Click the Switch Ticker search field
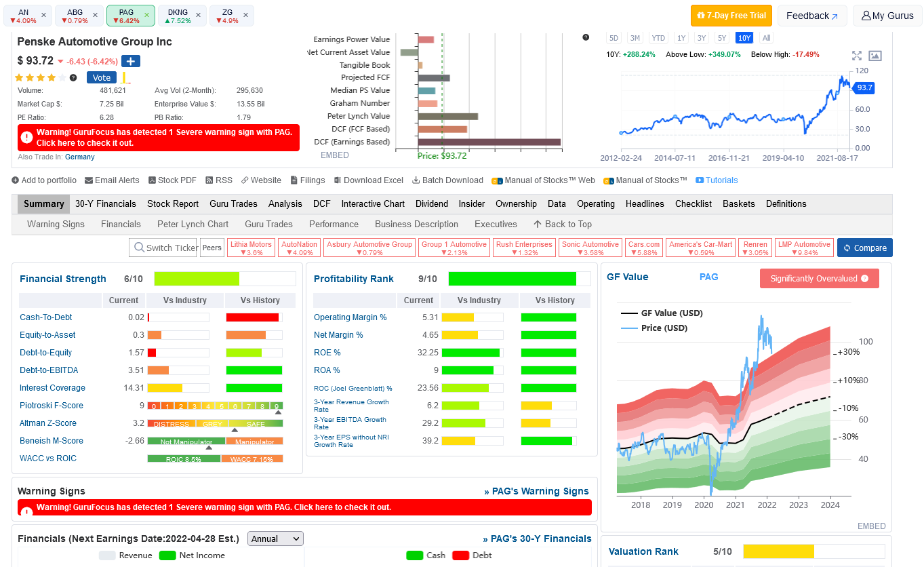The image size is (924, 567). [163, 248]
